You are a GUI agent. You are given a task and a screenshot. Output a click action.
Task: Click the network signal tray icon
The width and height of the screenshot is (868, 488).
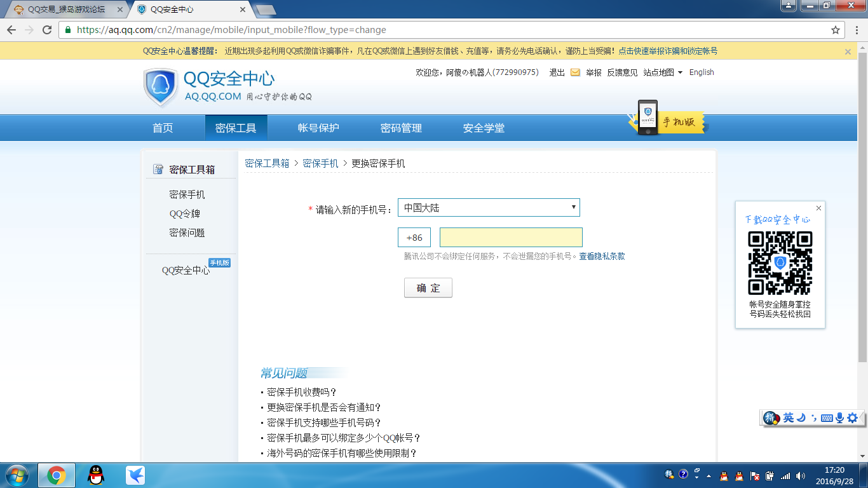[x=785, y=475]
